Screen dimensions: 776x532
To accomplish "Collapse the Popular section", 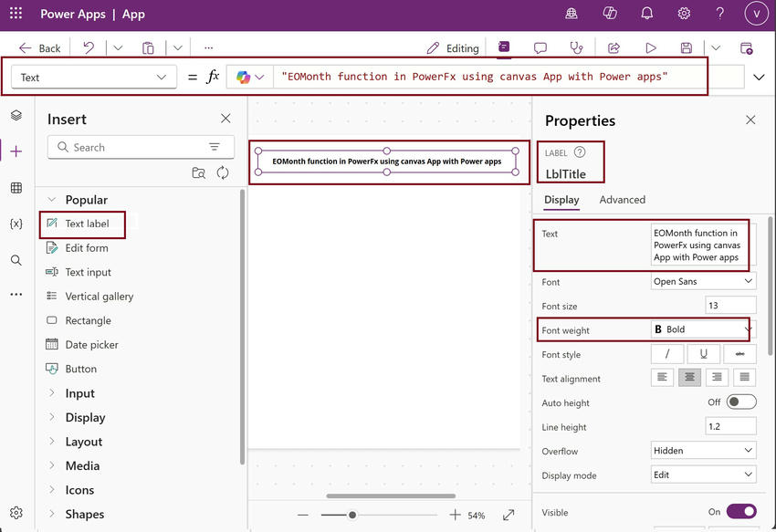I will [51, 200].
